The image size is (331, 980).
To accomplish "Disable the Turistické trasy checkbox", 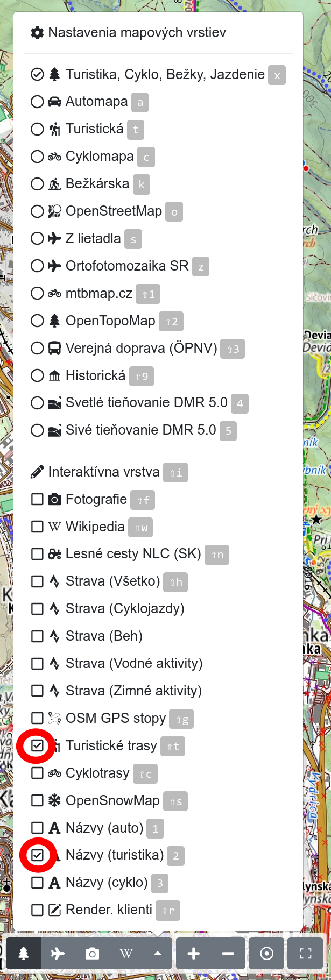I will (37, 745).
